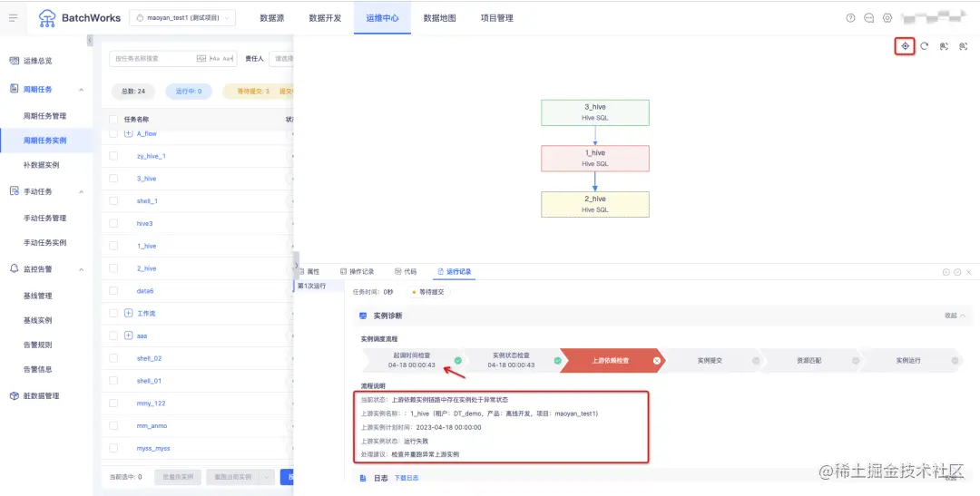Check the box for zy_hive_1 row
980x496 pixels.
point(113,156)
